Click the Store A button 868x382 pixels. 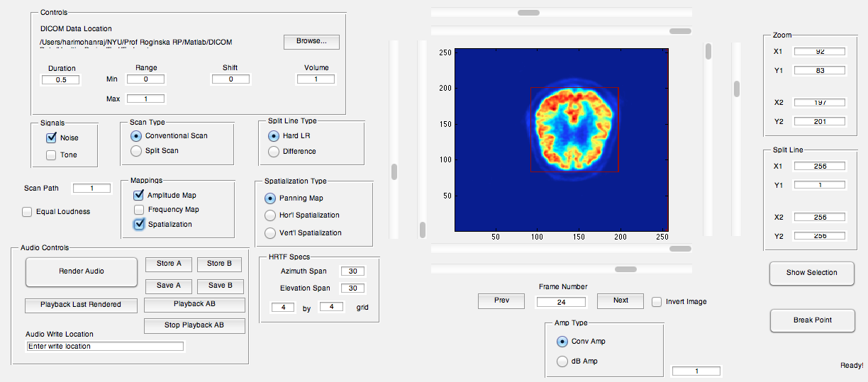169,264
